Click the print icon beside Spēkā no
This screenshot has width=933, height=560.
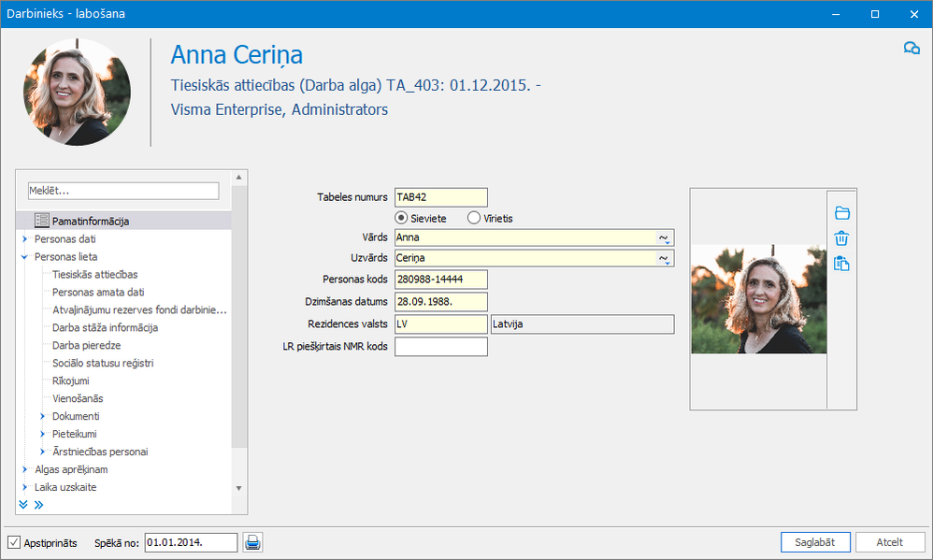[x=252, y=542]
